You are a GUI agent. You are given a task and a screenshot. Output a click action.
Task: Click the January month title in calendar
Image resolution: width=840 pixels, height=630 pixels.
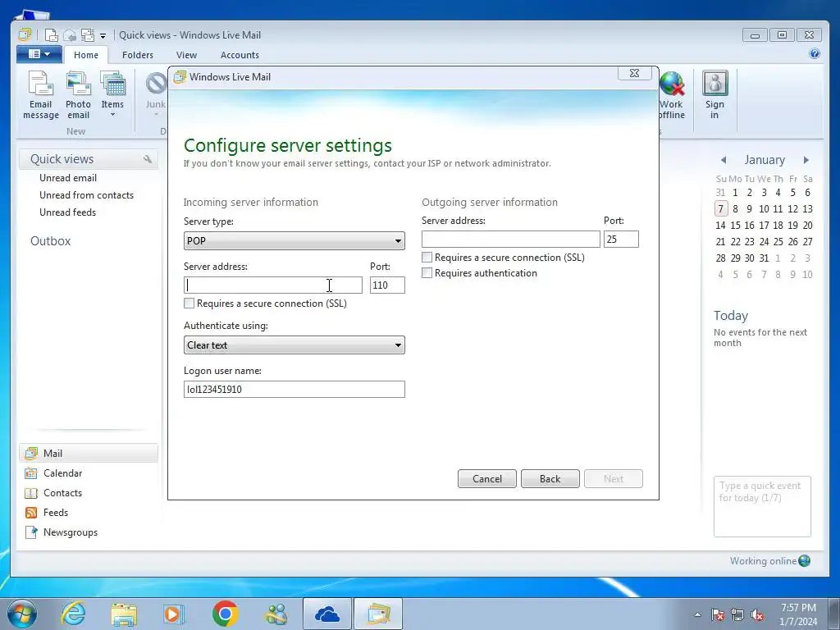[765, 160]
